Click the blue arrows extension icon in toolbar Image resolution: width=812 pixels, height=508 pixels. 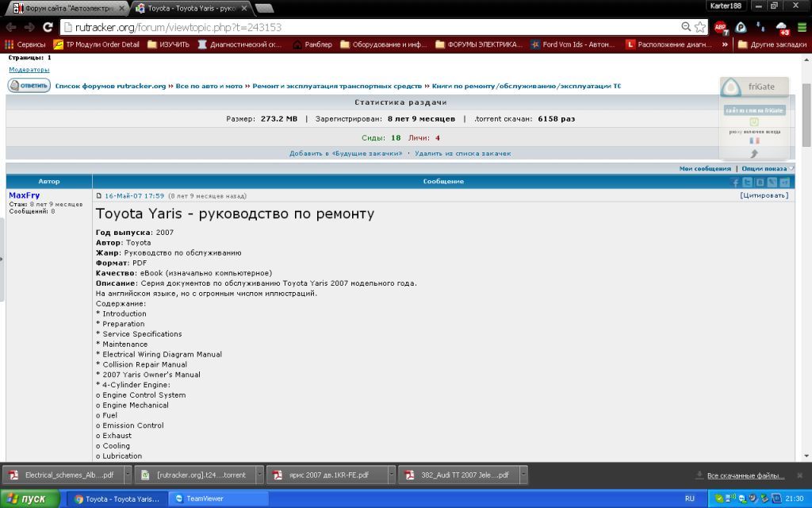tap(760, 28)
